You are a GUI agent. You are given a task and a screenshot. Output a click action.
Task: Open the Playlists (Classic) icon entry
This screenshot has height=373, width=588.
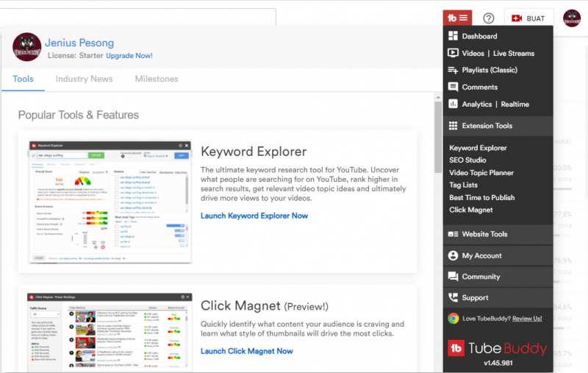tap(453, 70)
